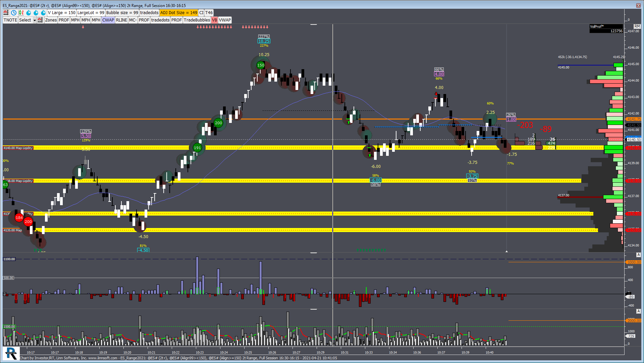This screenshot has height=363, width=644.
Task: Click the 123756 volume value
Action: (x=616, y=31)
